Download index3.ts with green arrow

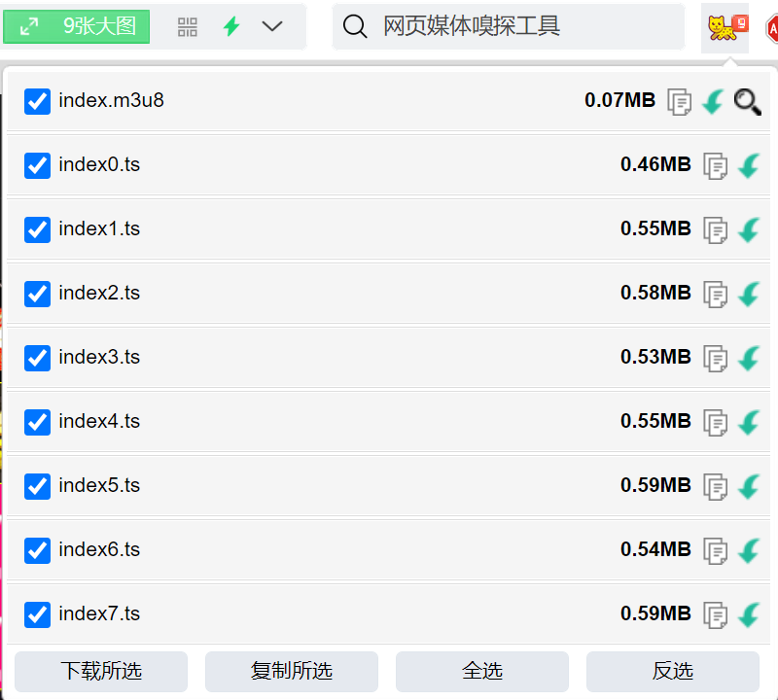[749, 358]
